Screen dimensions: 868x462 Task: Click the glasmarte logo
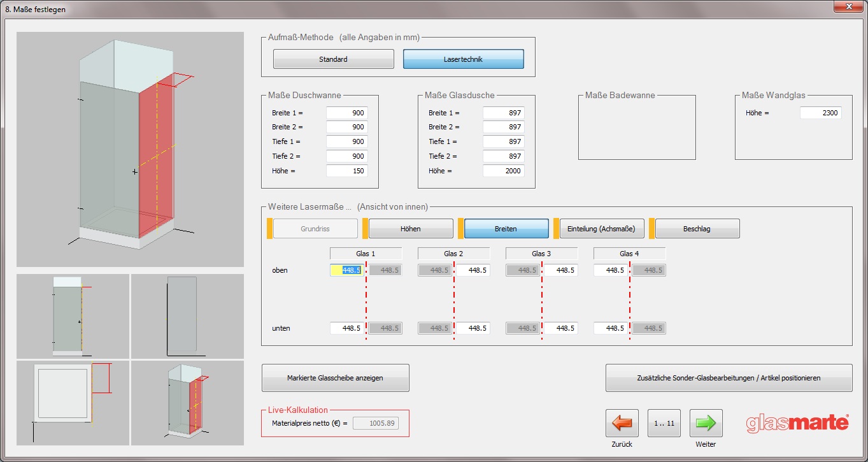pyautogui.click(x=797, y=423)
